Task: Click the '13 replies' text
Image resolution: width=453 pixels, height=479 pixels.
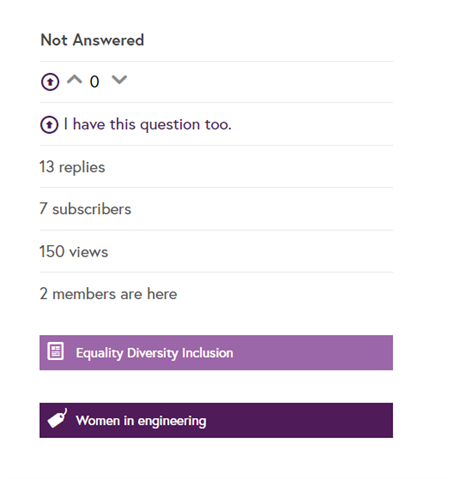Action: click(x=72, y=167)
